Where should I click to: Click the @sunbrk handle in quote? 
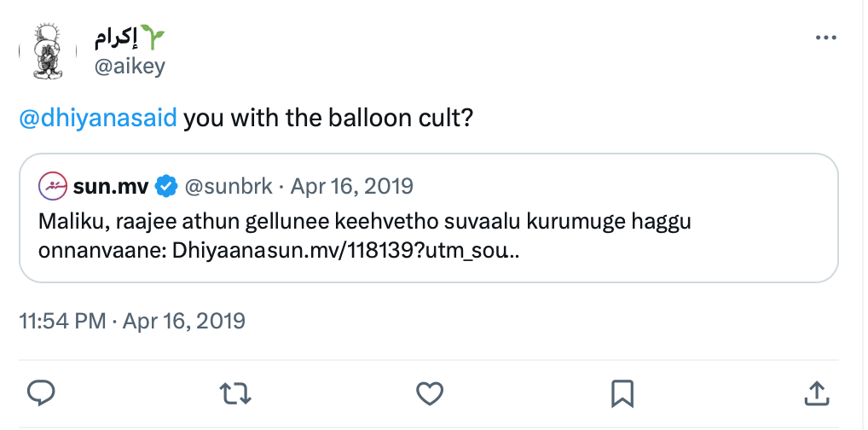tap(230, 185)
